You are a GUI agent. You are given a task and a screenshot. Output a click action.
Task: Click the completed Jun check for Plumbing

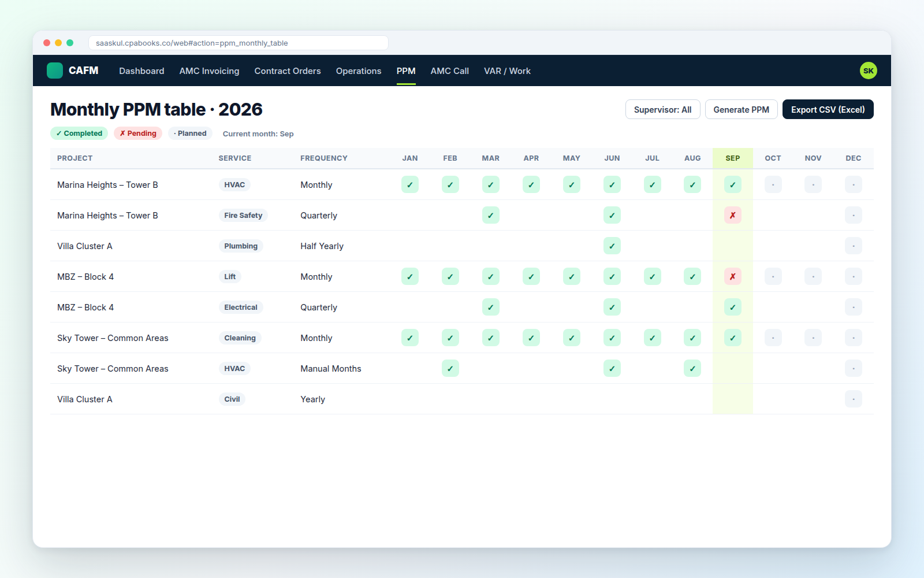612,246
